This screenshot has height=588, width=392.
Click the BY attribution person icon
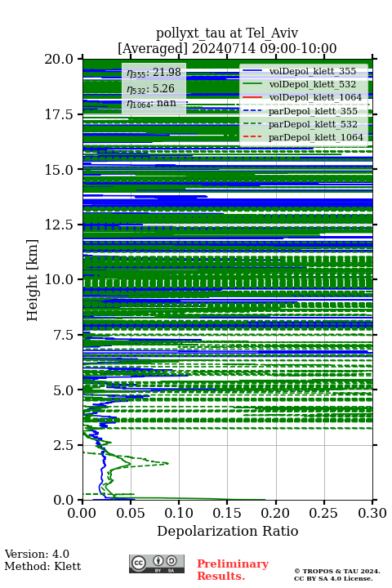click(x=158, y=561)
